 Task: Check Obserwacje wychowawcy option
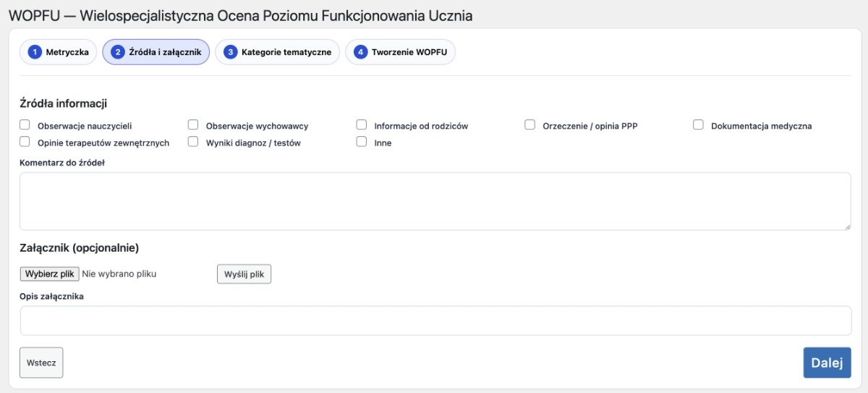point(193,125)
